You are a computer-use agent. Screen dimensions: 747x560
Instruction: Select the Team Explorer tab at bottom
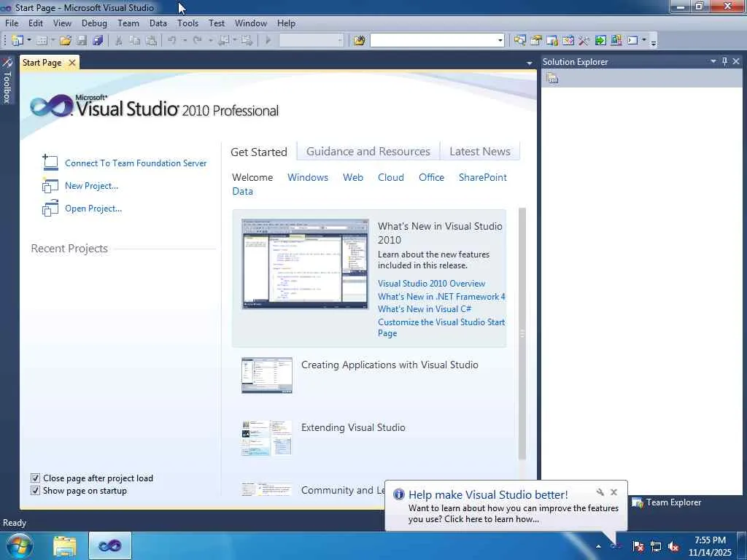(667, 502)
